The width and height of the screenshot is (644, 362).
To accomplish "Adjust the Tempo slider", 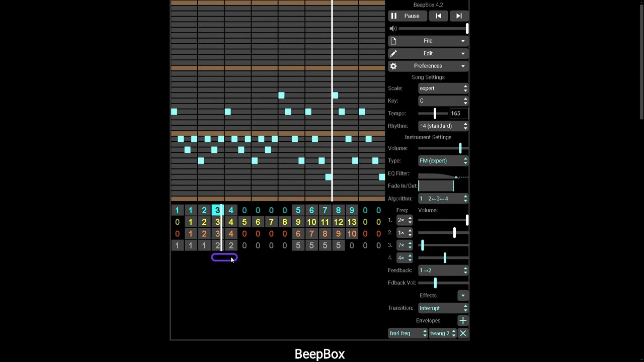I will coord(433,114).
